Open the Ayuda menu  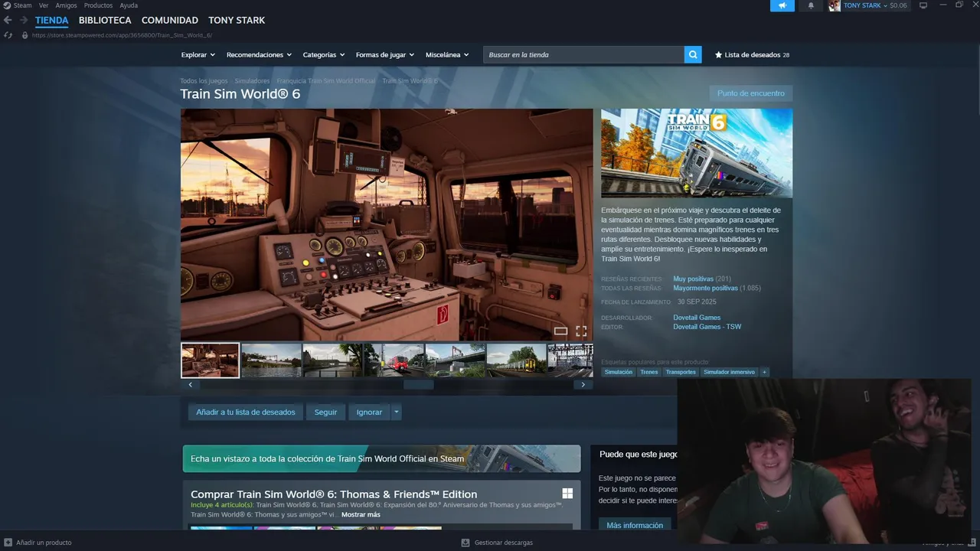click(x=129, y=5)
